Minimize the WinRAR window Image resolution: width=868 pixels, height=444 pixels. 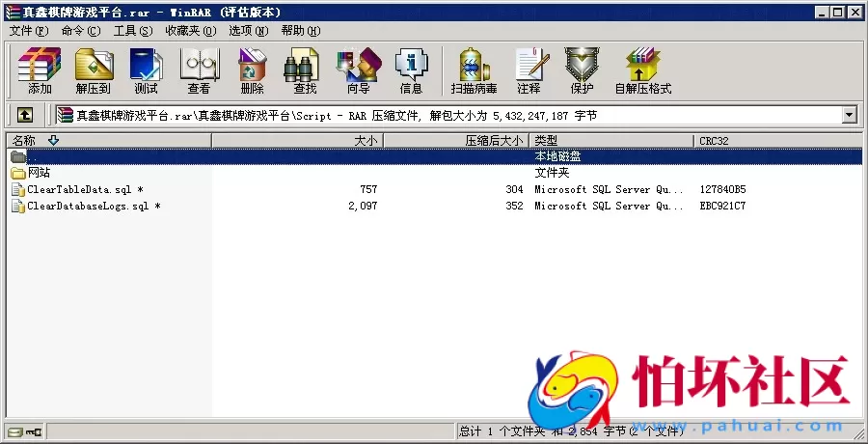pyautogui.click(x=823, y=12)
